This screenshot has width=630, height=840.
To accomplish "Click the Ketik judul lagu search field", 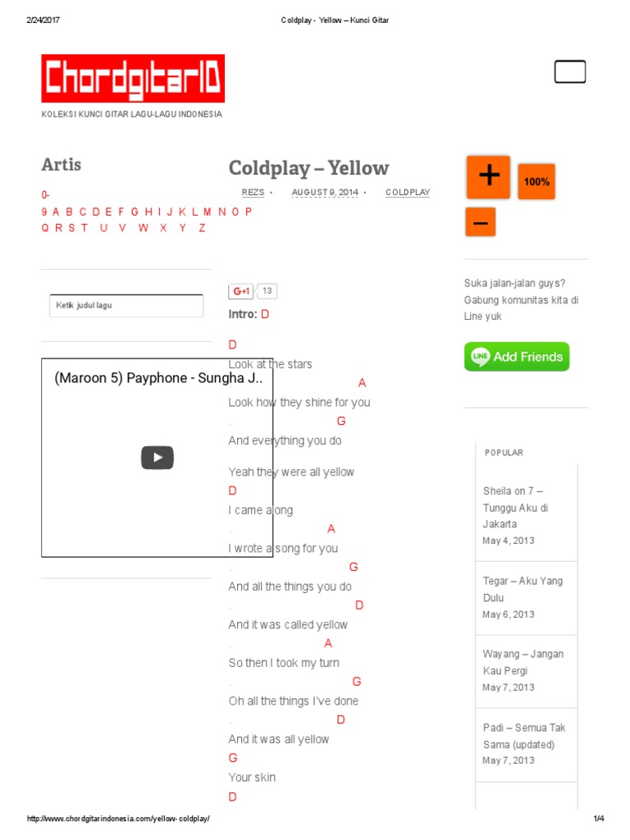I will tap(126, 305).
